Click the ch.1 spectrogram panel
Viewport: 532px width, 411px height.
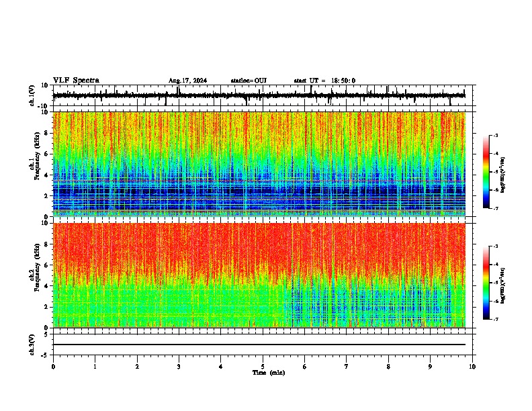click(259, 164)
